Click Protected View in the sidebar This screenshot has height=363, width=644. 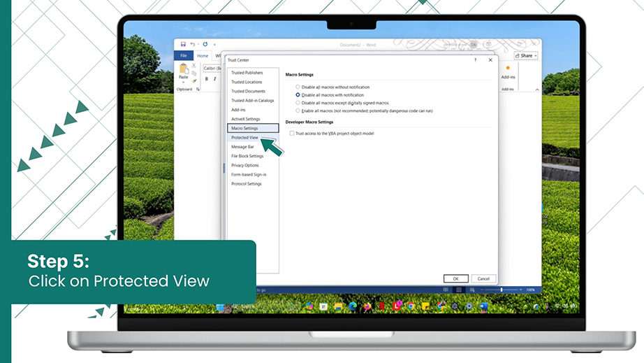point(244,137)
